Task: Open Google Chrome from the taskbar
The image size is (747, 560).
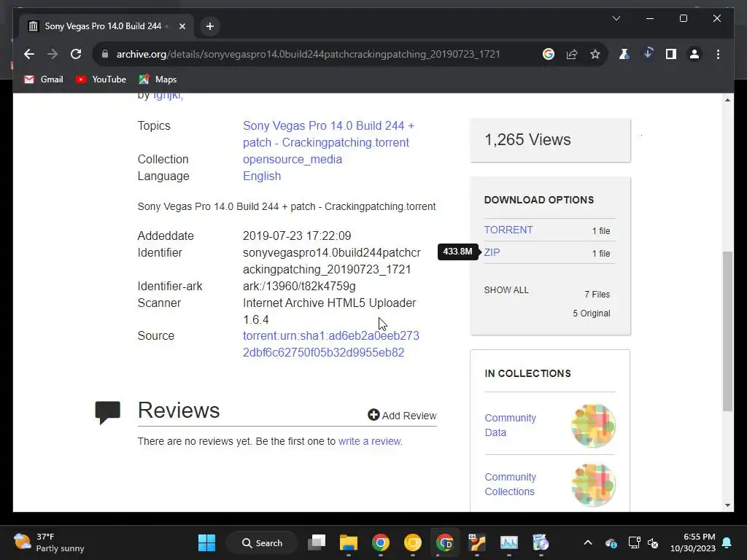Action: (x=381, y=542)
